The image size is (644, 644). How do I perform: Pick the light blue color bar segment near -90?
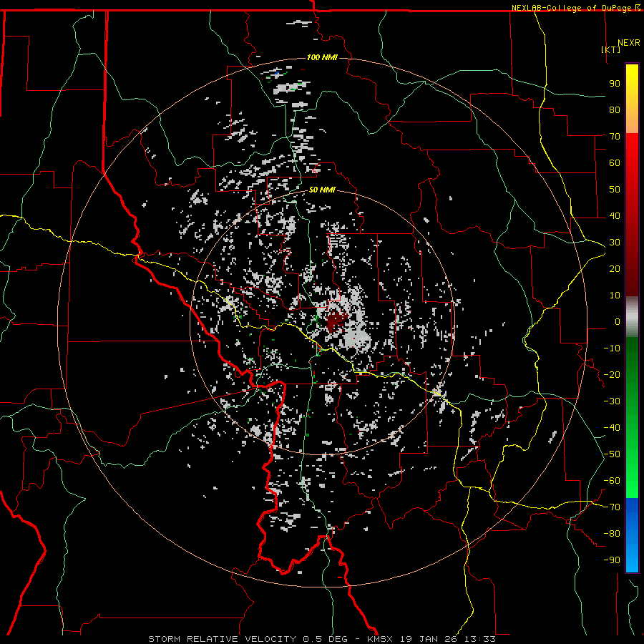[632, 559]
